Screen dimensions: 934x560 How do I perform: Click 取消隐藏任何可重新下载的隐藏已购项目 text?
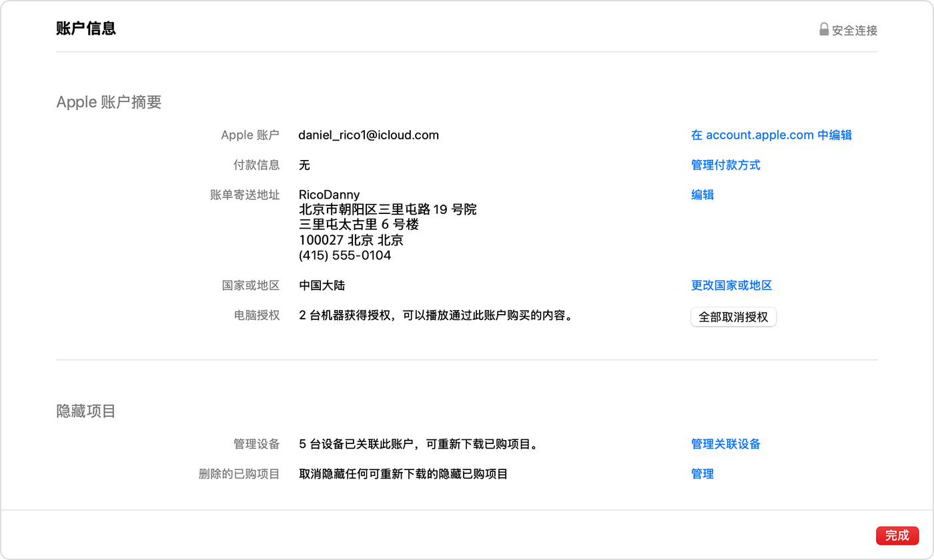[404, 474]
